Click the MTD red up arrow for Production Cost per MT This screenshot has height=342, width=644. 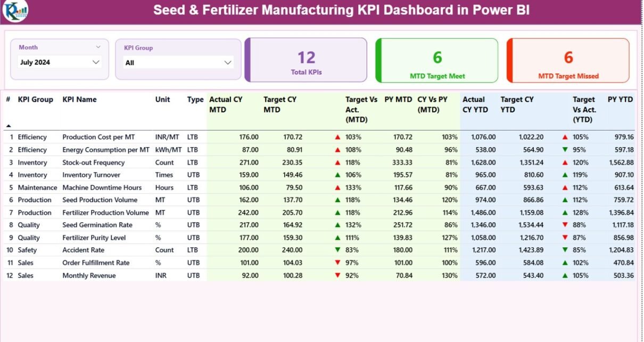[x=337, y=137]
